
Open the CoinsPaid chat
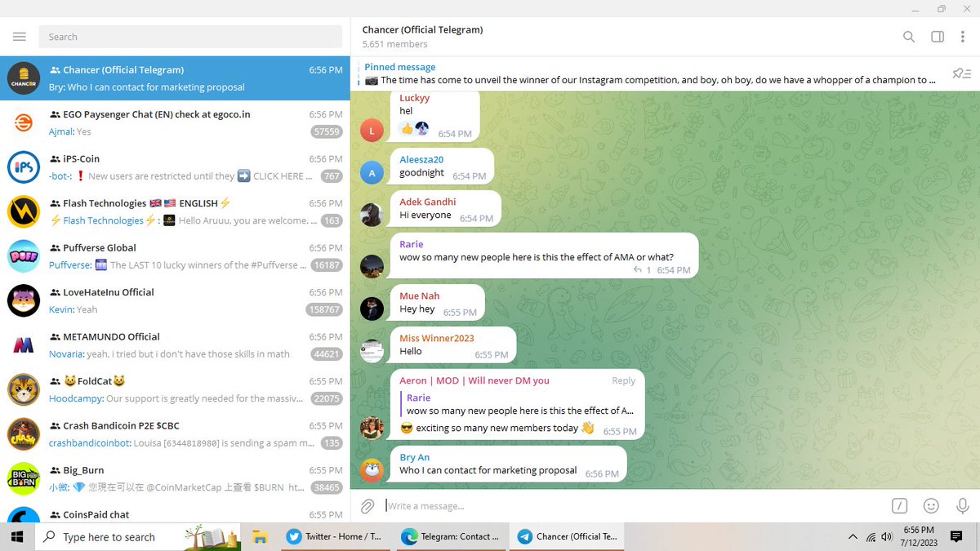175,512
